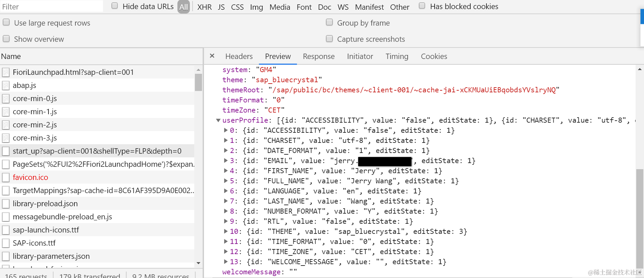This screenshot has height=278, width=644.
Task: Filter requests by Other
Action: point(400,7)
